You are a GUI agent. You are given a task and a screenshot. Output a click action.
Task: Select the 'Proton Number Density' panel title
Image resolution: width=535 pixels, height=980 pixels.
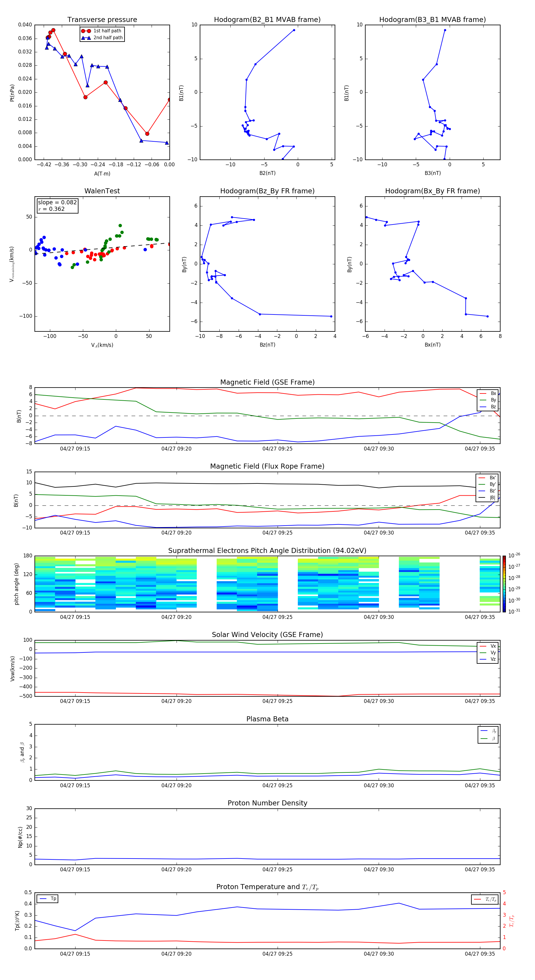point(267,803)
